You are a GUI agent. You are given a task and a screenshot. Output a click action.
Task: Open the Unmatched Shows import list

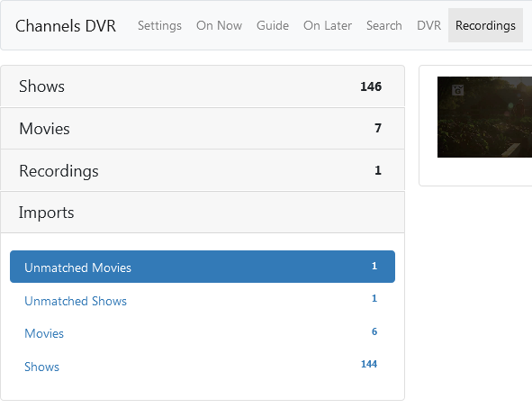click(203, 300)
